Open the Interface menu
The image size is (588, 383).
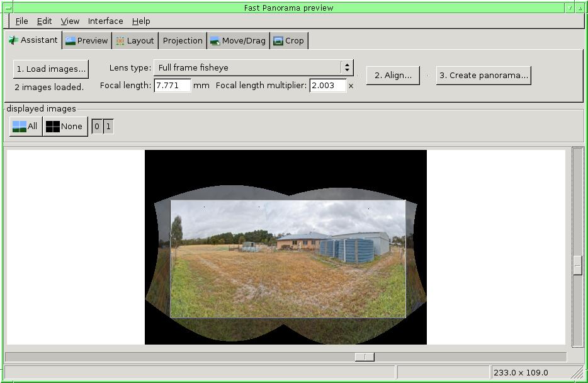pyautogui.click(x=105, y=21)
